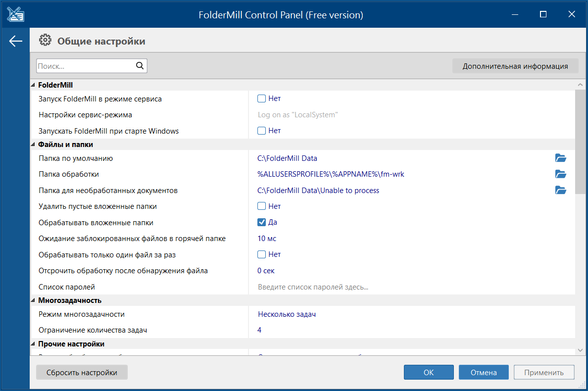Enable running FolderMill in service mode

click(262, 98)
